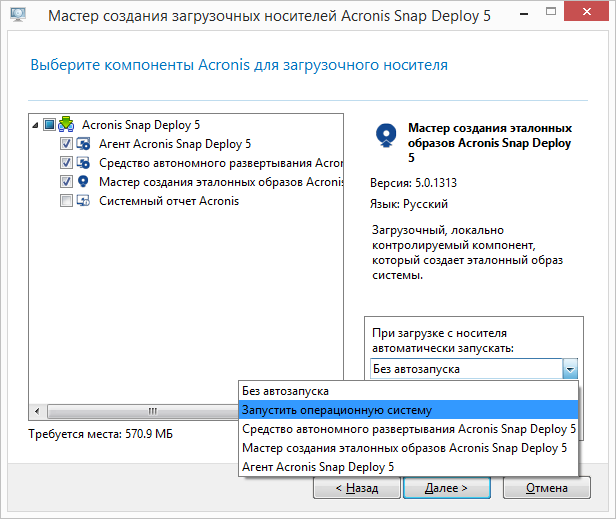
Task: Click the Отмена button
Action: tap(546, 488)
